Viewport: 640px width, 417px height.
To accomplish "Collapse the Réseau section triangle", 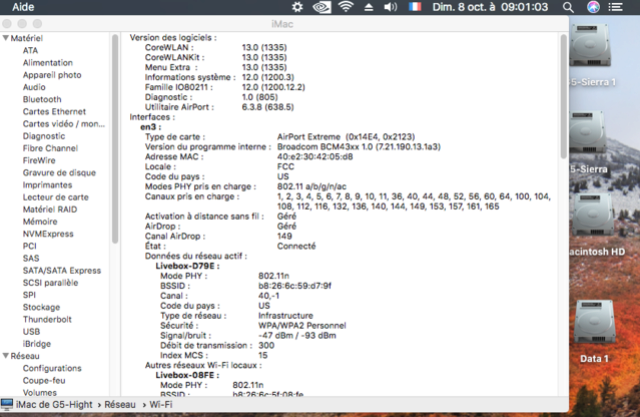I will tap(5, 356).
